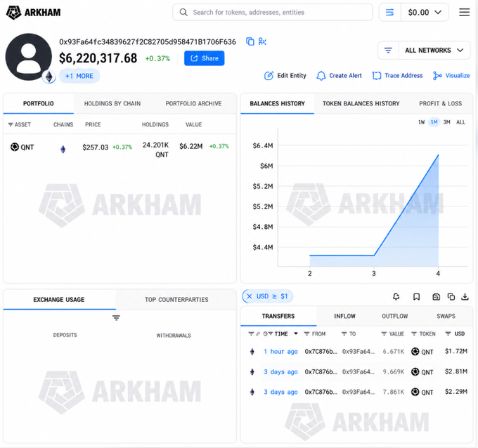Select the TOP COUNTERPARTIES tab
478x448 pixels.
coord(176,300)
